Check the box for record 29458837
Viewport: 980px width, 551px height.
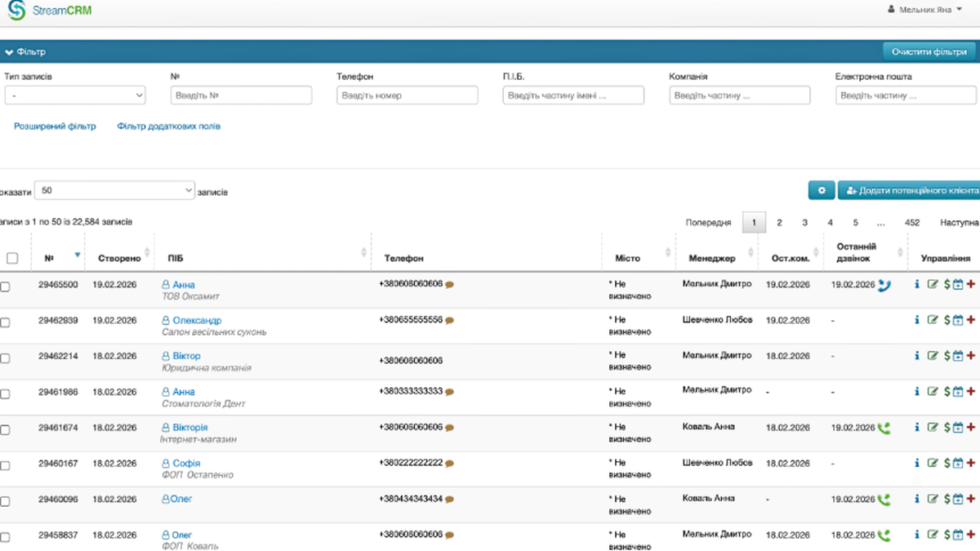[5, 538]
